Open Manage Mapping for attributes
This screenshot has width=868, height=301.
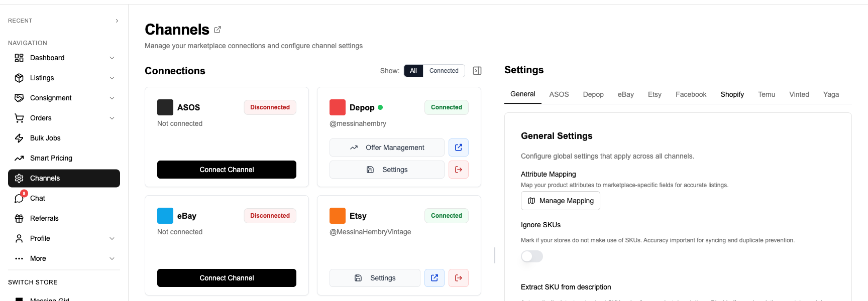[560, 201]
